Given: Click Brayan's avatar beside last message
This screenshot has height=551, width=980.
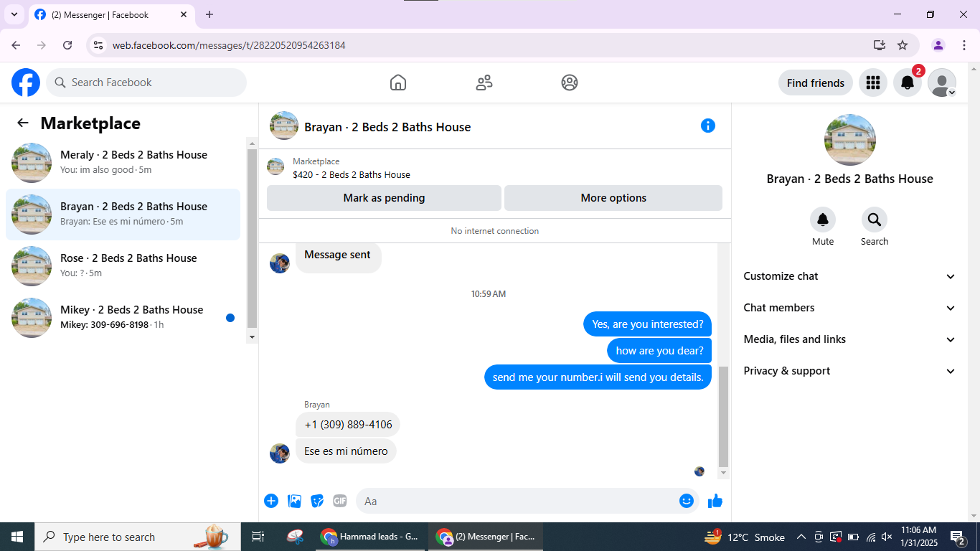Looking at the screenshot, I should [x=280, y=453].
